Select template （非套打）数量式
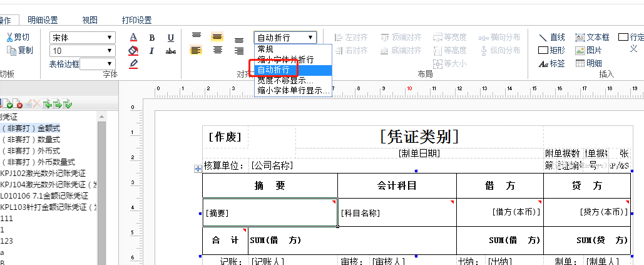Screen dimensions: 644x265 click(x=31, y=140)
